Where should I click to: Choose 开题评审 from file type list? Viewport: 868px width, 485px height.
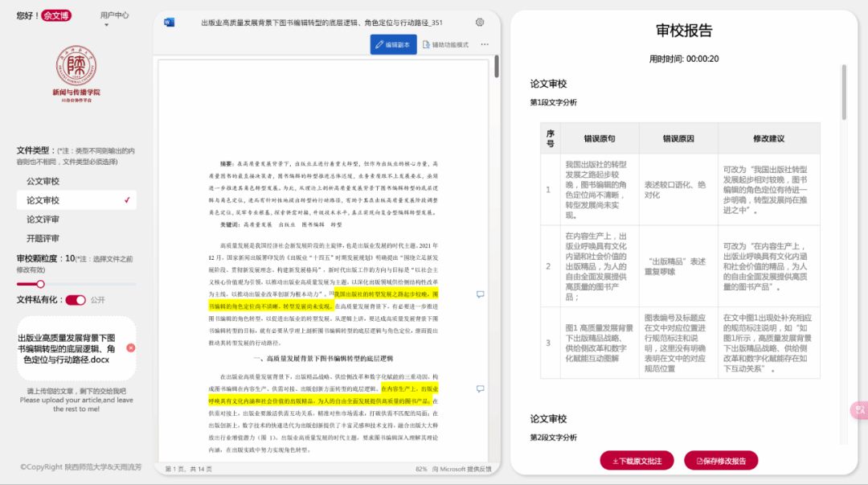pos(43,239)
